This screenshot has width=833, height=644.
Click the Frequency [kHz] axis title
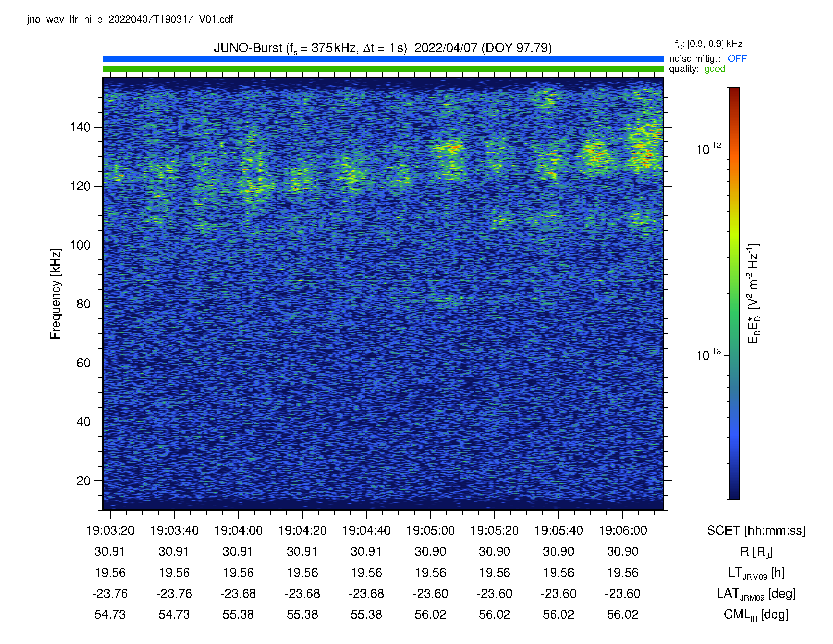[x=55, y=293]
